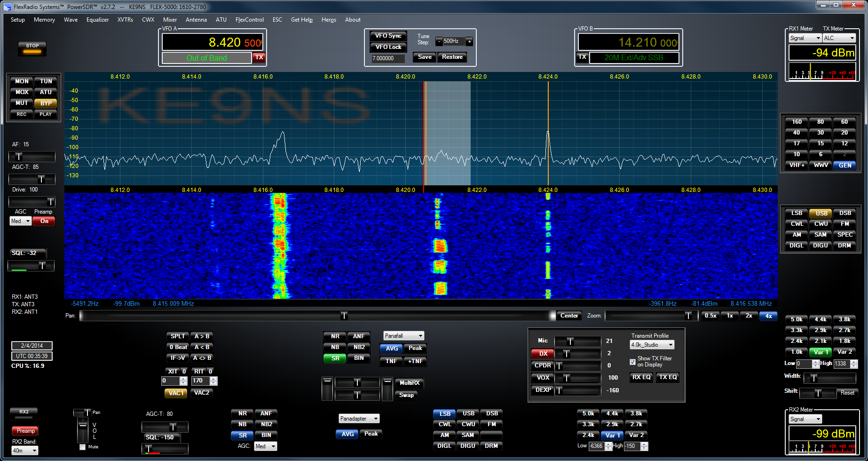Viewport: 868px width, 461px height.
Task: Increase tune step with plus button
Action: (469, 41)
